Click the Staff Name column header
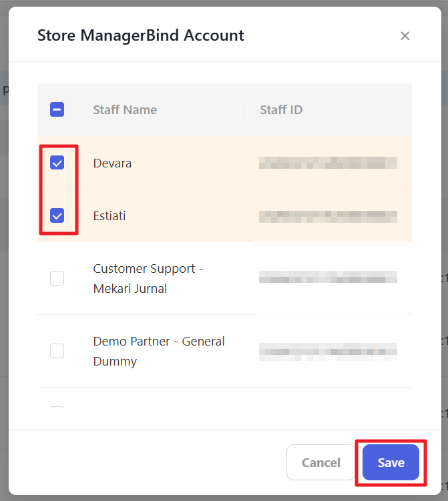The width and height of the screenshot is (448, 501). [125, 110]
